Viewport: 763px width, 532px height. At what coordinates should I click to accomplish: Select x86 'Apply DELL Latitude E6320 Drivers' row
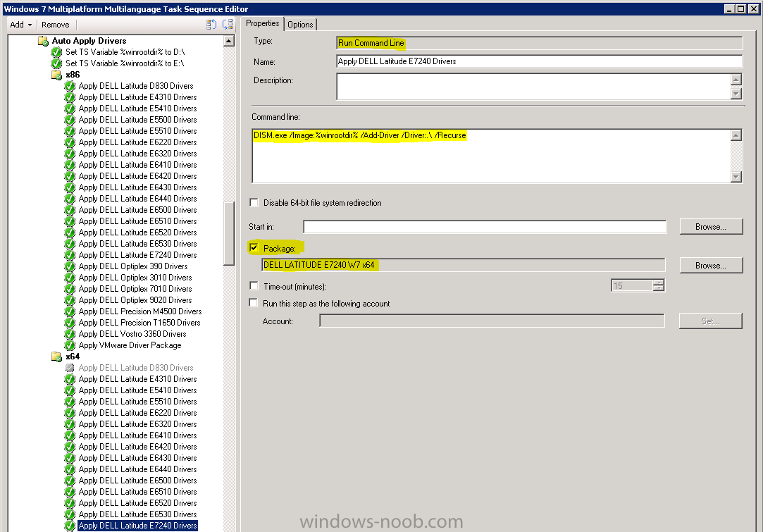coord(137,154)
